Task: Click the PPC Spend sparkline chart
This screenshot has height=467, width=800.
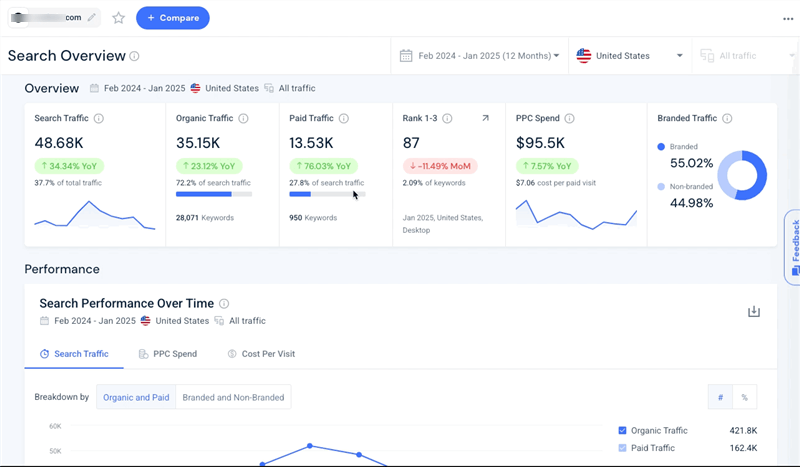Action: coord(576,214)
